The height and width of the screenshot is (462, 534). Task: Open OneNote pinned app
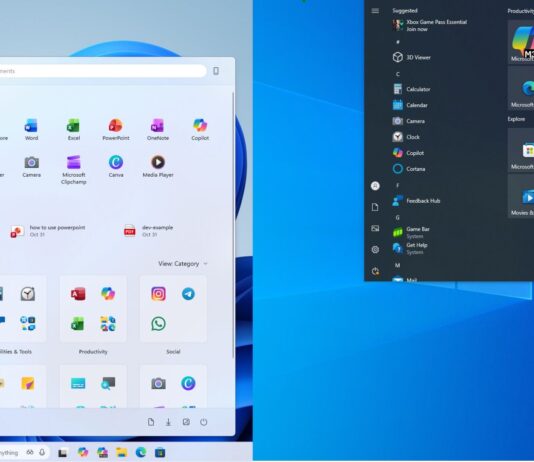coord(158,129)
